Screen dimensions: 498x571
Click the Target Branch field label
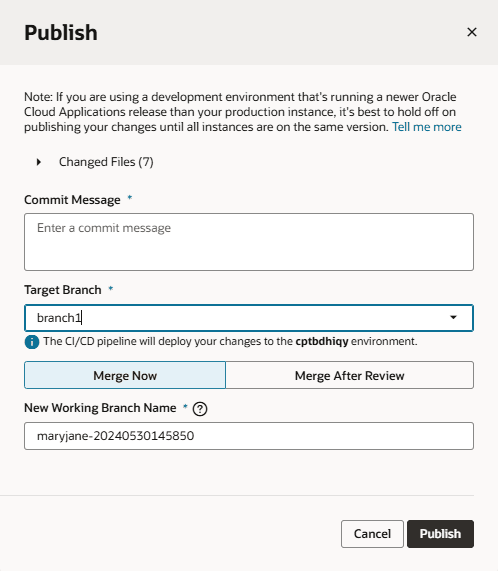pos(63,290)
